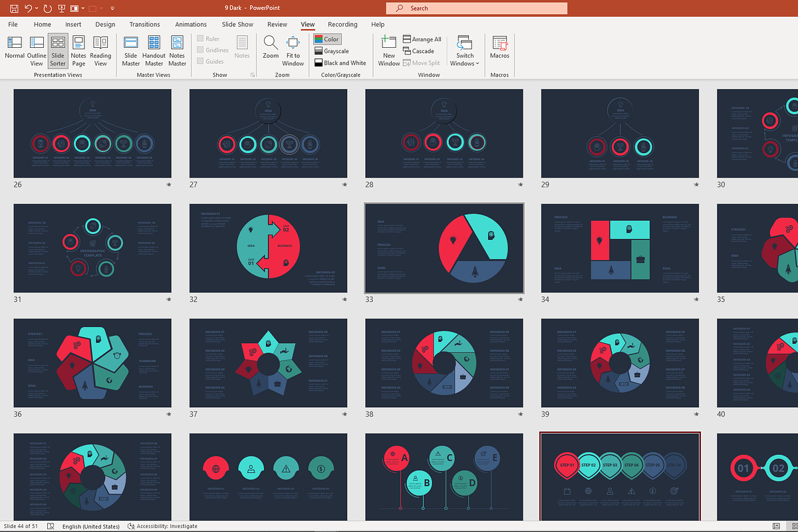Click Cascade windows
This screenshot has height=532, width=798.
coord(418,51)
